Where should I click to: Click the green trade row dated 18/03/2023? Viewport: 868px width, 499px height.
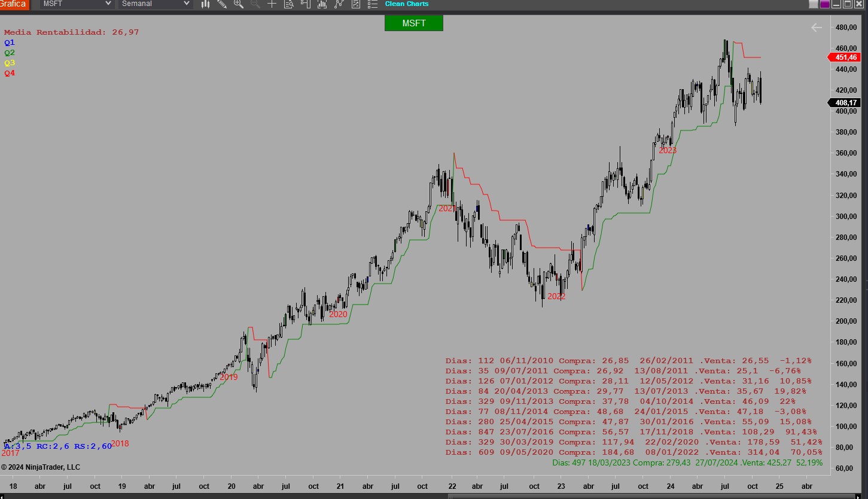(x=687, y=463)
